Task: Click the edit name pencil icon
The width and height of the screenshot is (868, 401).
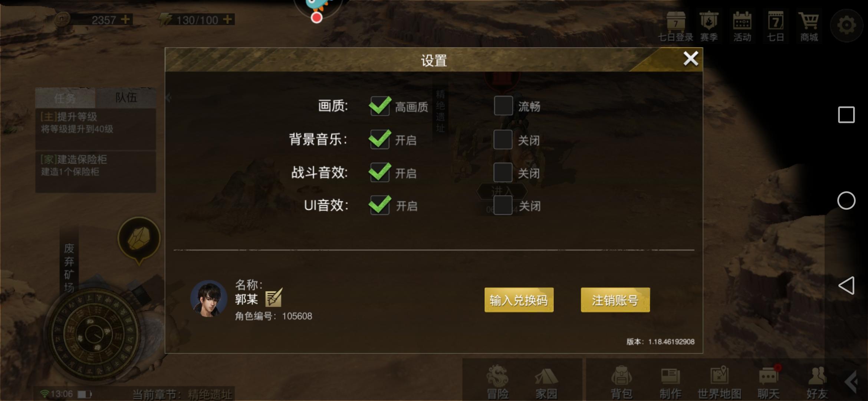Action: [274, 298]
